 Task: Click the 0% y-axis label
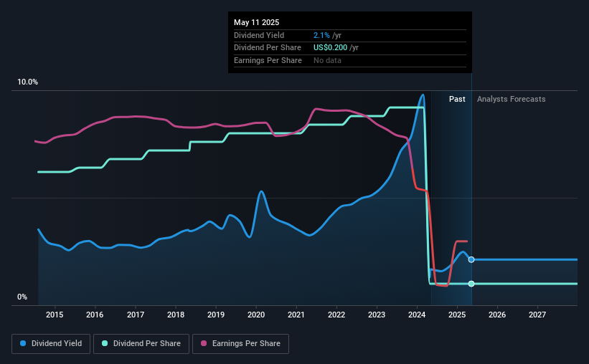click(x=22, y=297)
